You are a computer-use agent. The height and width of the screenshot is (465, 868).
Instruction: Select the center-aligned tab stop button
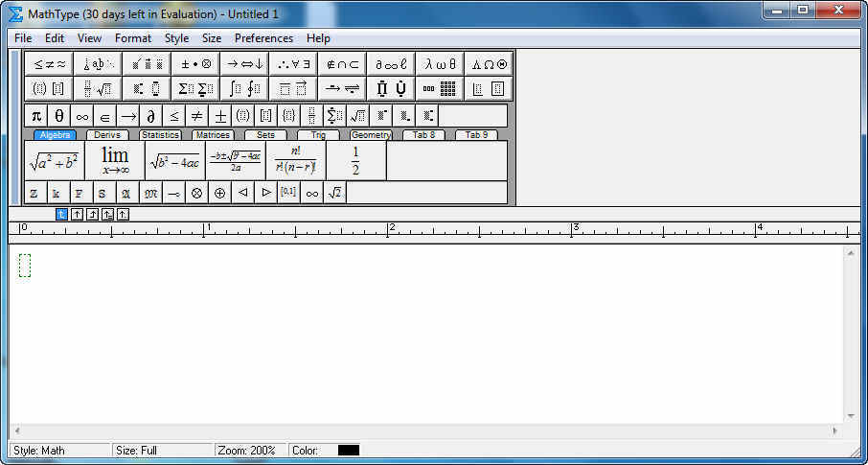tap(78, 215)
